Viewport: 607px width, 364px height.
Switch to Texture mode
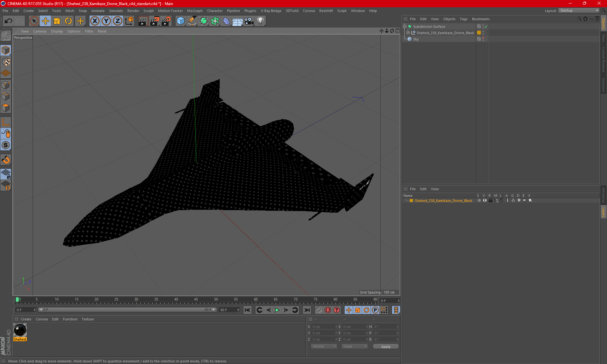click(6, 62)
